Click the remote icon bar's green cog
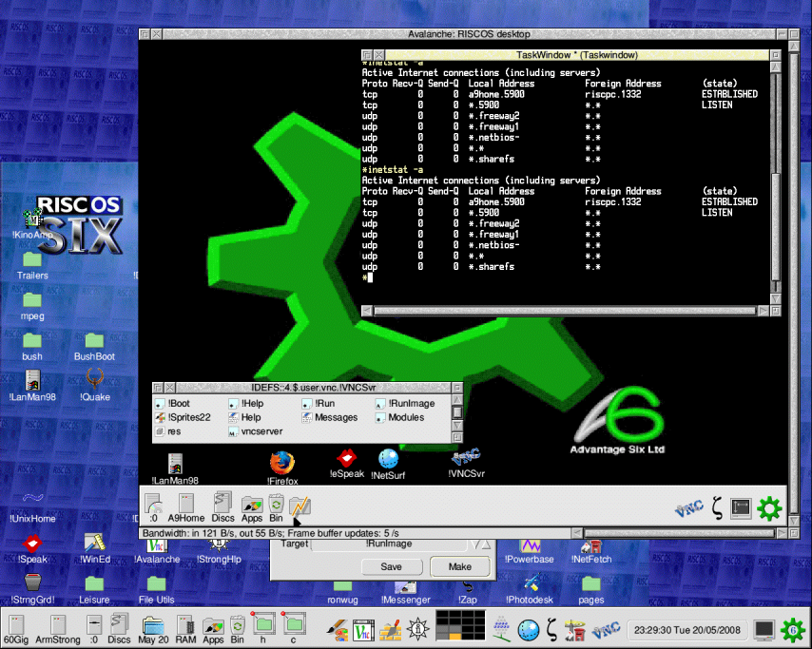The width and height of the screenshot is (812, 649). click(769, 508)
